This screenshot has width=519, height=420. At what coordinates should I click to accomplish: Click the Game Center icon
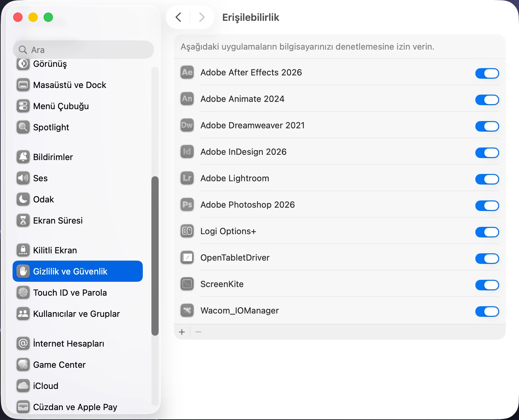[23, 365]
